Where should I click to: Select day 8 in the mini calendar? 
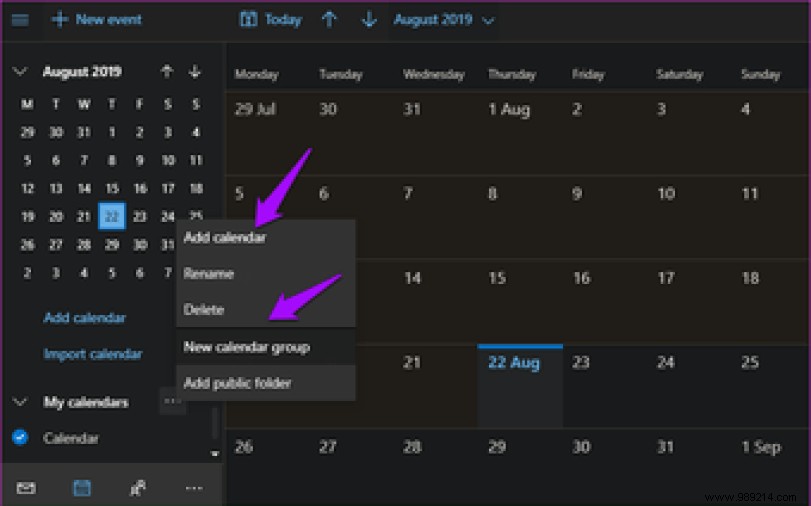[x=112, y=160]
